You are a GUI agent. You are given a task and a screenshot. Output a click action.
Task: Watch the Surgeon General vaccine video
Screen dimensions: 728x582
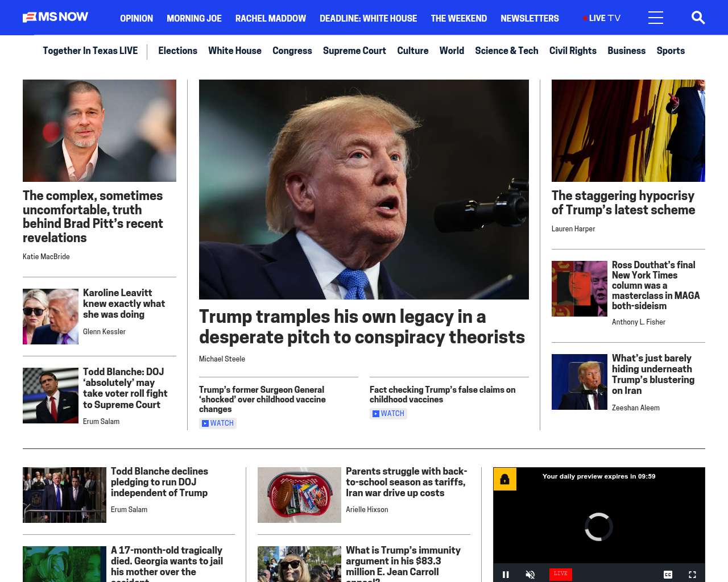coord(218,423)
